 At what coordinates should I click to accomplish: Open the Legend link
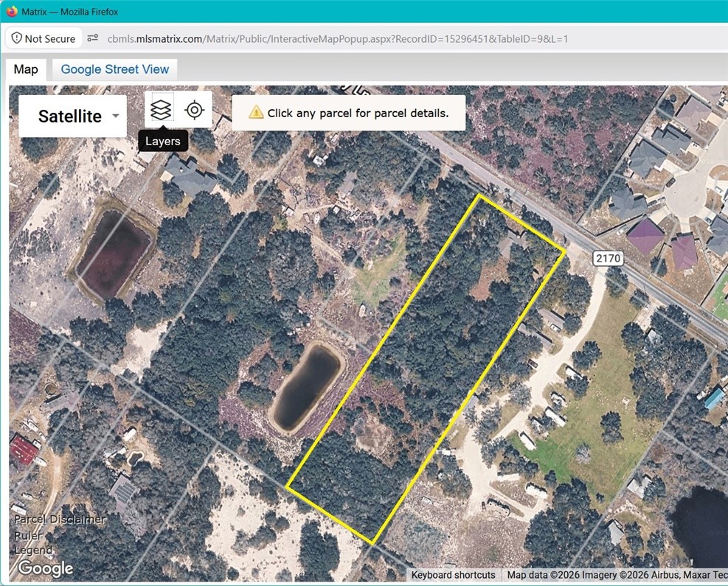pos(33,551)
